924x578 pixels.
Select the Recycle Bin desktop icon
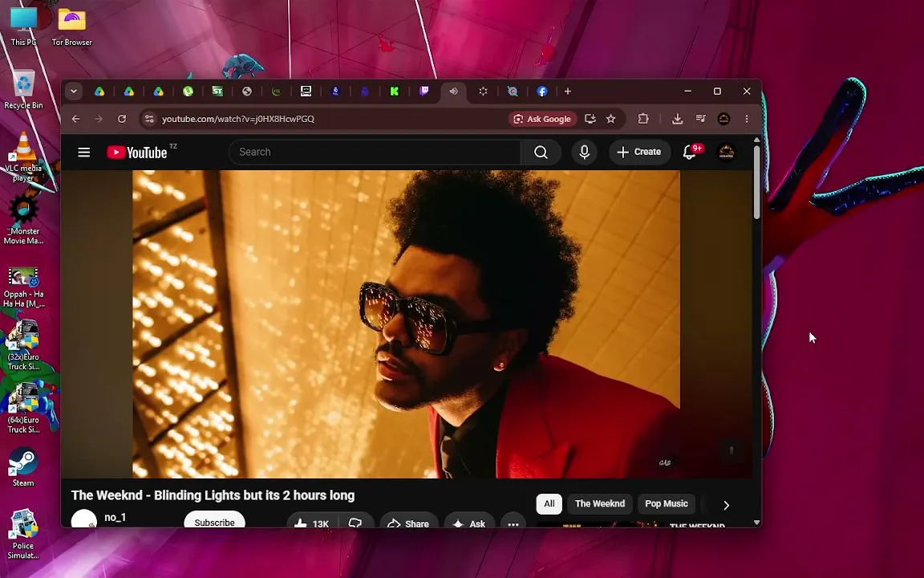(23, 90)
